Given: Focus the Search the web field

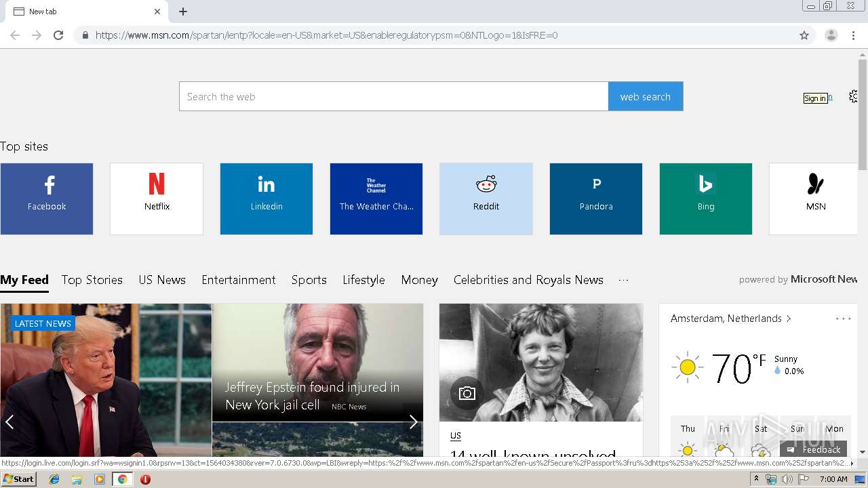Looking at the screenshot, I should [394, 96].
